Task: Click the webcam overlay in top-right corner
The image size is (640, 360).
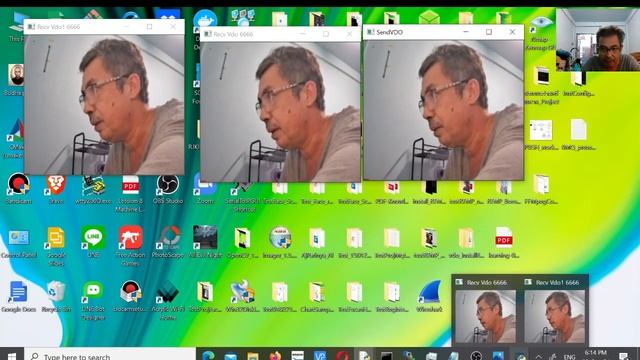Action: coord(598,40)
